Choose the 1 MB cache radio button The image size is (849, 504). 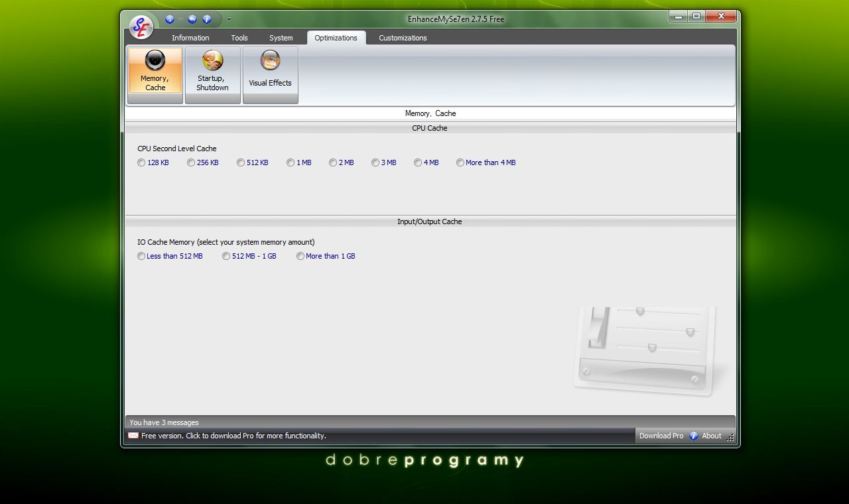click(x=298, y=162)
